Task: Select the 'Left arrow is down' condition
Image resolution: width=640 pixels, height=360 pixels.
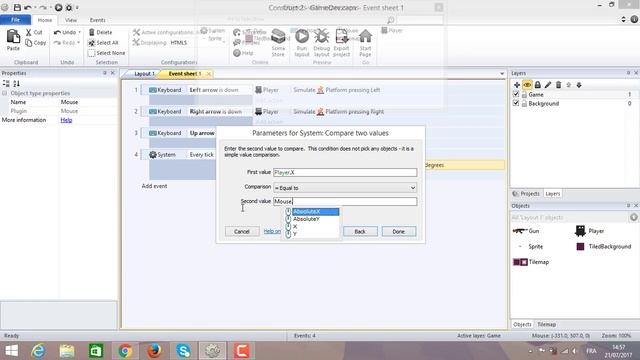Action: [214, 90]
